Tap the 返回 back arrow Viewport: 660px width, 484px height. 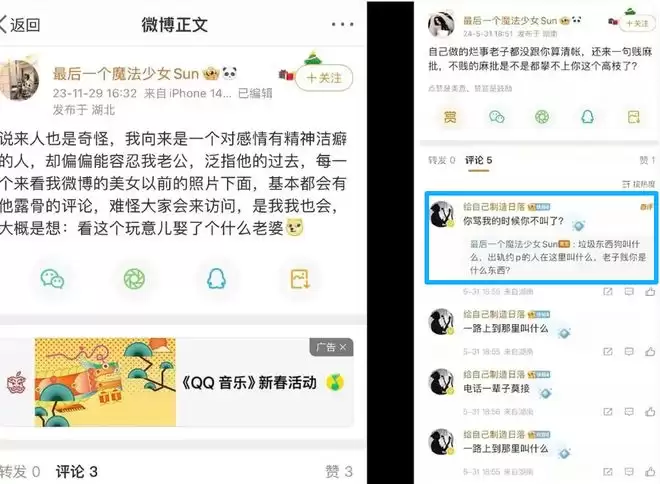[19, 24]
